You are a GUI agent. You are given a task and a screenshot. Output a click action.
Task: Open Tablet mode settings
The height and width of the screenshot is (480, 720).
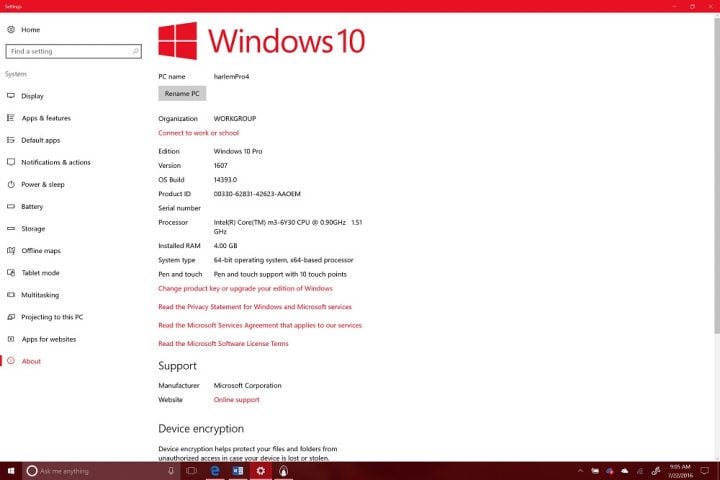[x=40, y=272]
